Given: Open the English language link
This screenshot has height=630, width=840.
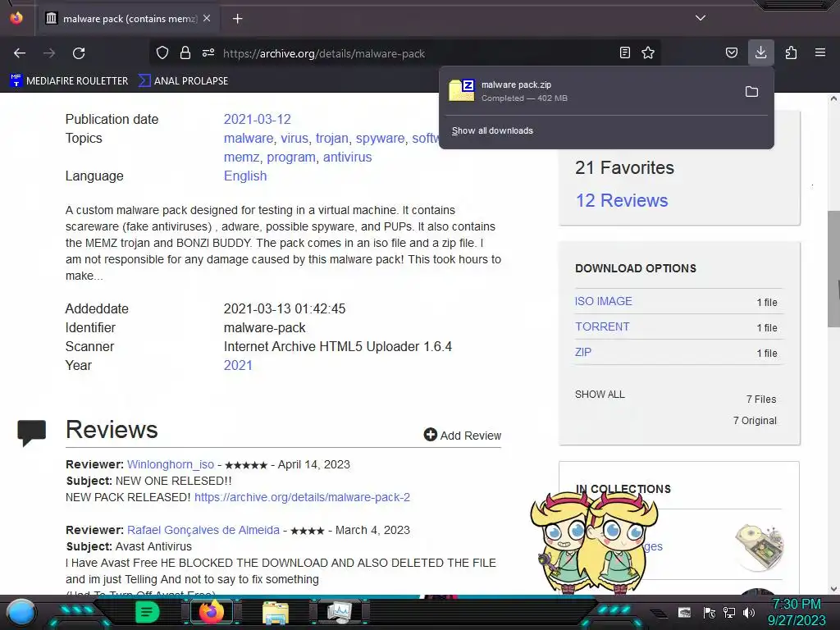Looking at the screenshot, I should point(244,176).
